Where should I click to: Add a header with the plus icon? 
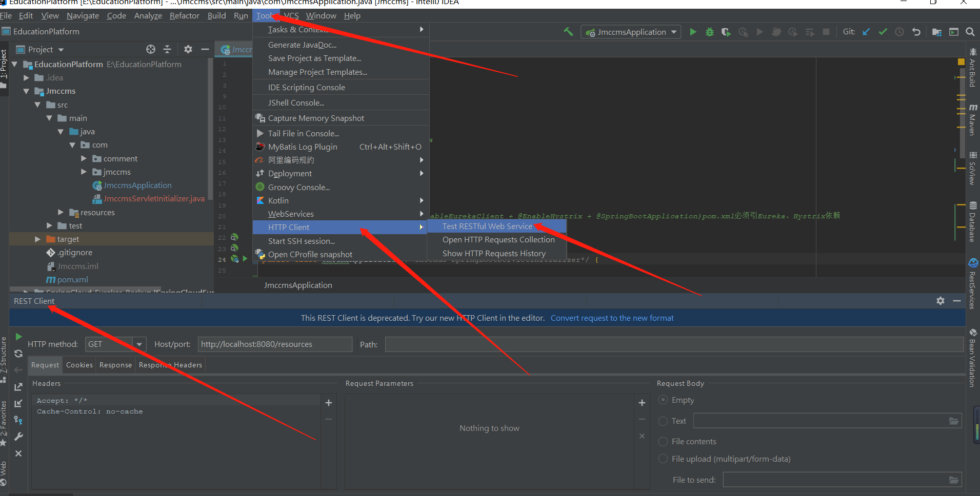click(329, 403)
